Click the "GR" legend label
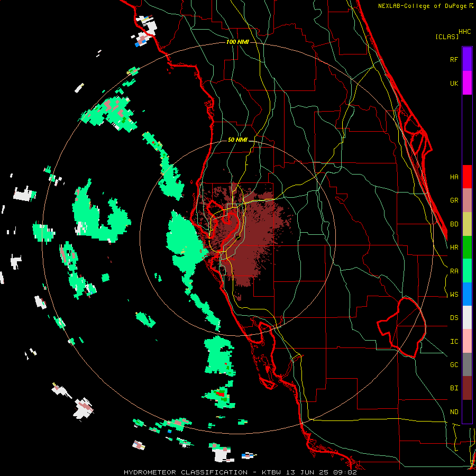The width and height of the screenshot is (476, 476). (x=454, y=200)
